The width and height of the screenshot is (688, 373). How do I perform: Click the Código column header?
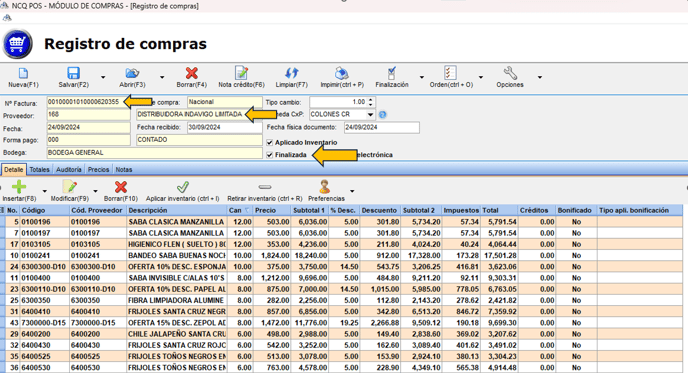pyautogui.click(x=45, y=210)
